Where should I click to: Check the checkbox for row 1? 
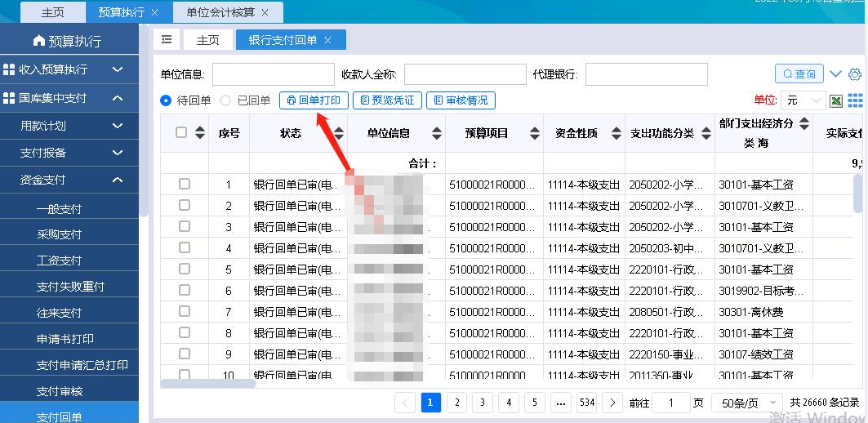pos(185,184)
